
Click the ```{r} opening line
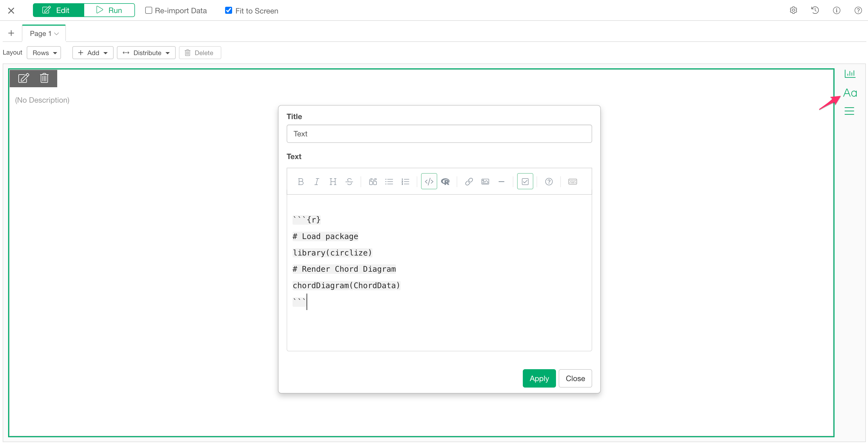click(306, 220)
